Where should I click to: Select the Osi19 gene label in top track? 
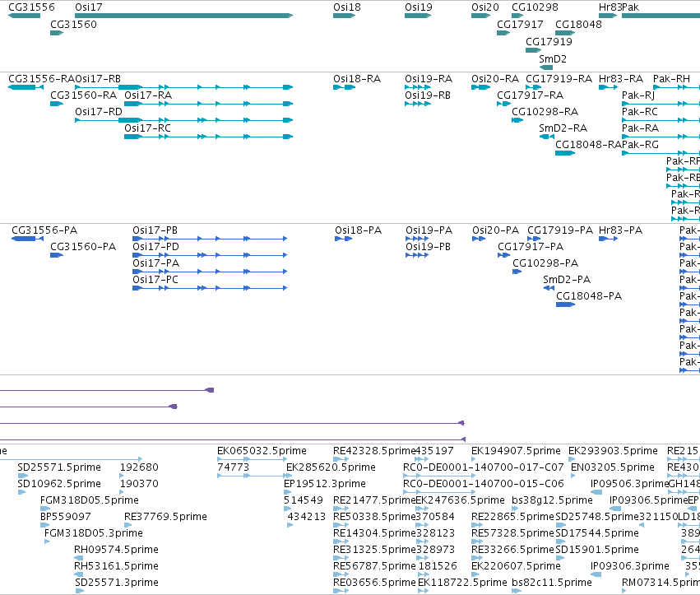(x=419, y=7)
